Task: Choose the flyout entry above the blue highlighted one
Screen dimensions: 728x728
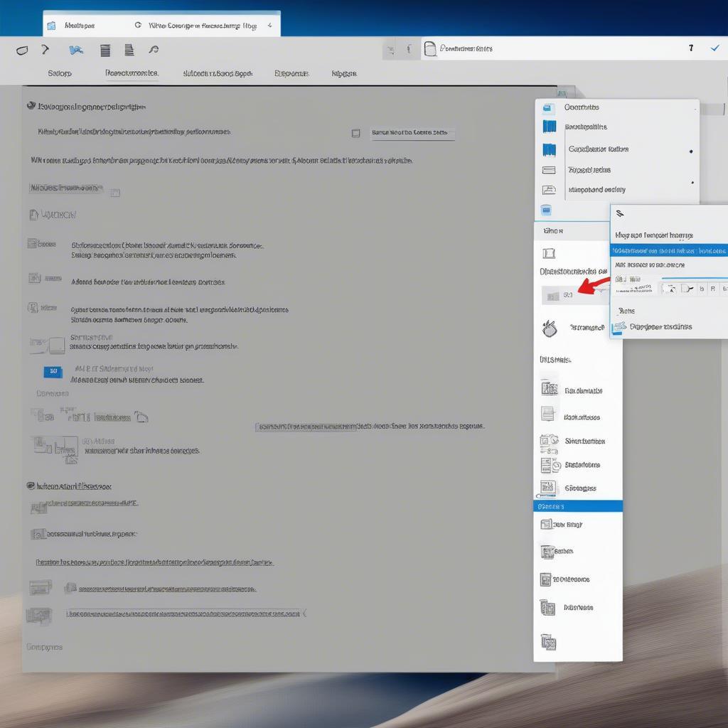Action: (x=654, y=235)
